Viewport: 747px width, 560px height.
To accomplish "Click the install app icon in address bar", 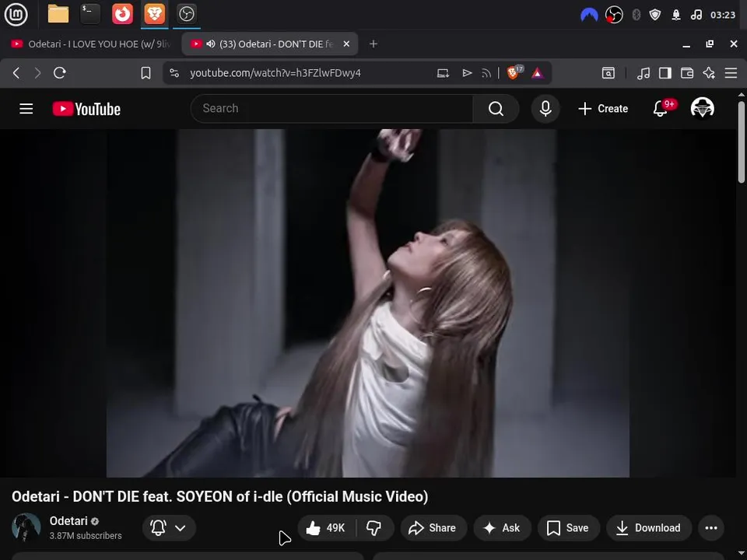I will [443, 73].
